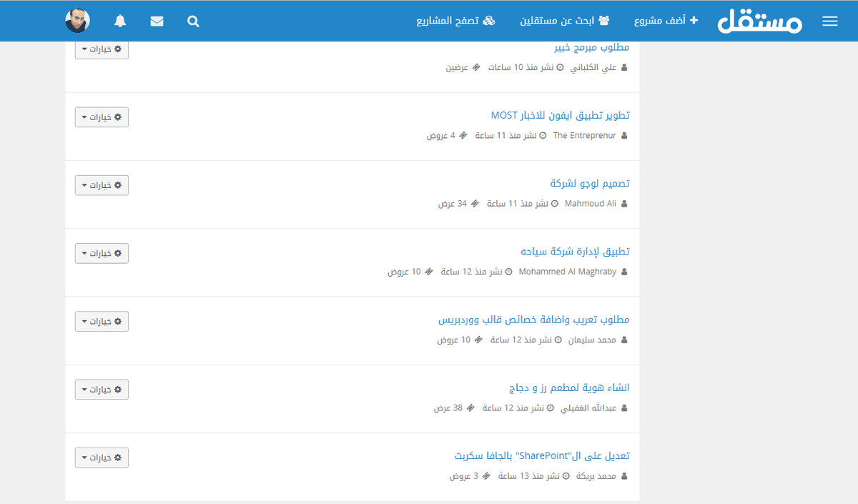Screen dimensions: 858x504
Task: Open خيارات dropdown for تطبيق لإدارة شركة سياحه
Action: pos(102,253)
